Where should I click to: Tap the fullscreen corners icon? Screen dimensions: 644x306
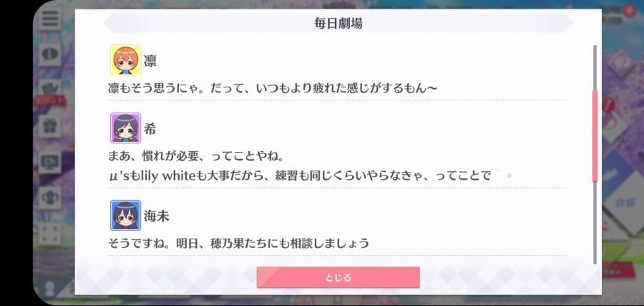50,234
